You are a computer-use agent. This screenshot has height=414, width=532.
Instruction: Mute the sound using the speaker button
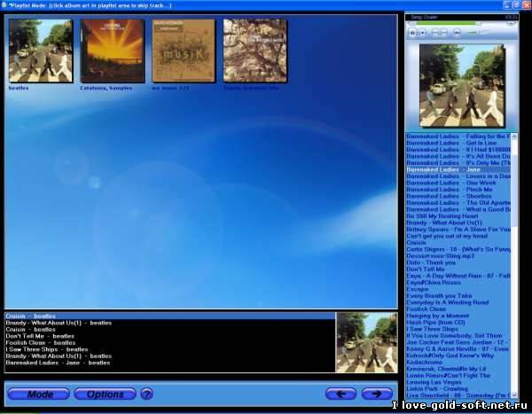pyautogui.click(x=457, y=33)
